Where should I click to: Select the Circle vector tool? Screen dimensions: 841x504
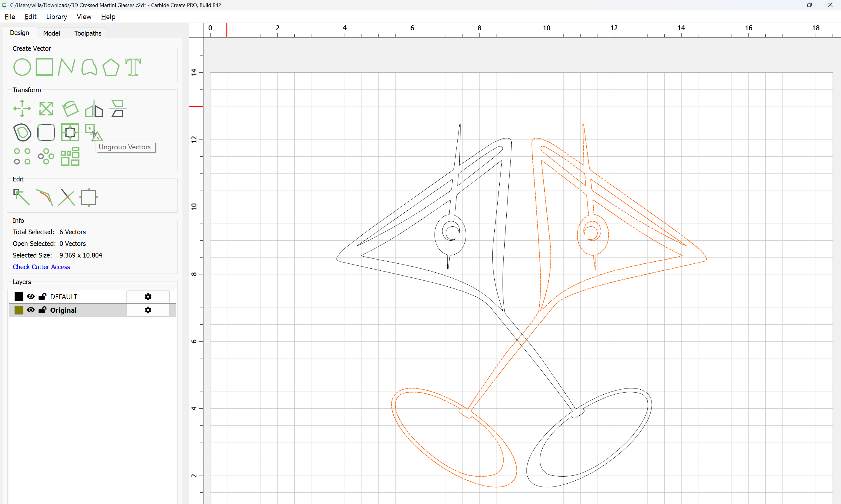coord(22,67)
